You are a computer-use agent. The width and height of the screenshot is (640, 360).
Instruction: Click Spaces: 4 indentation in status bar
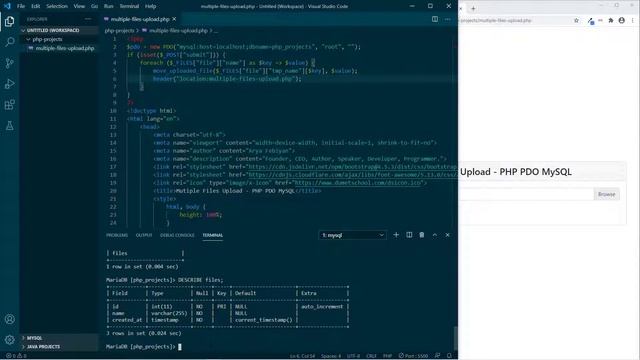(x=331, y=356)
